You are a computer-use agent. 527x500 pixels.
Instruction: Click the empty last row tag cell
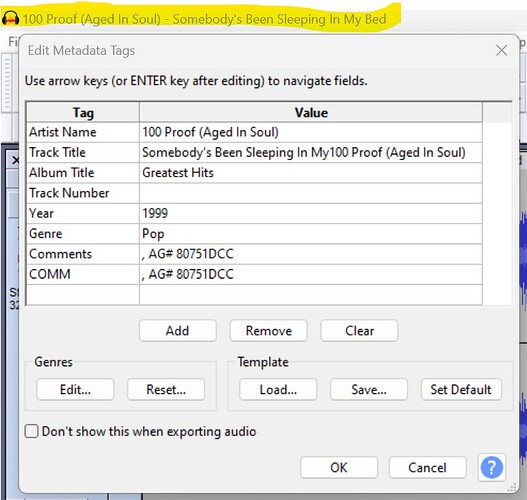click(83, 295)
